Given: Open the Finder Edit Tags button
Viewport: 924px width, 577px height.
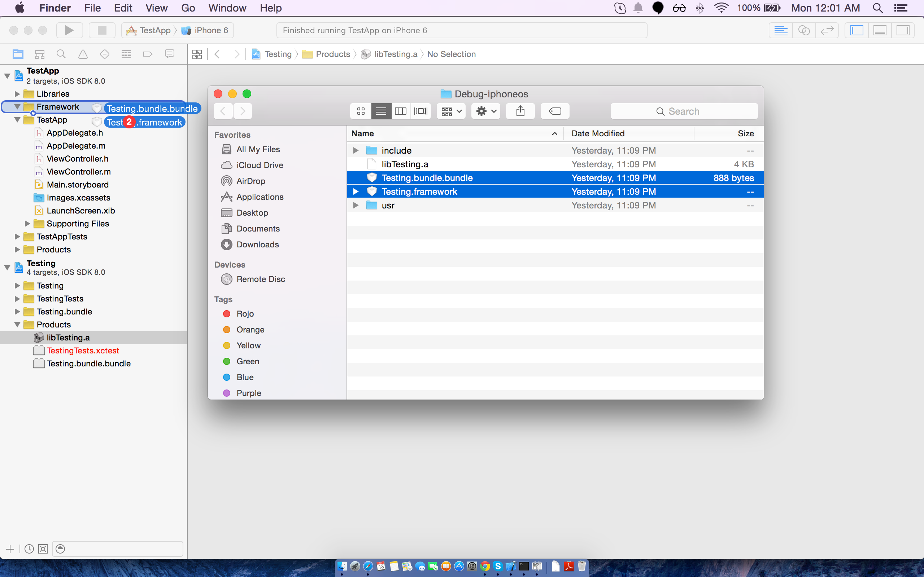Looking at the screenshot, I should (555, 111).
